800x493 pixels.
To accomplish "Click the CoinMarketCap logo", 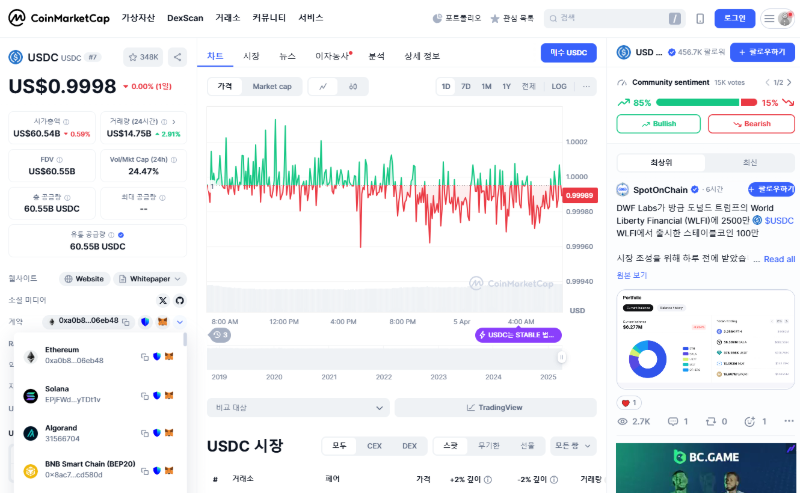I will 59,18.
